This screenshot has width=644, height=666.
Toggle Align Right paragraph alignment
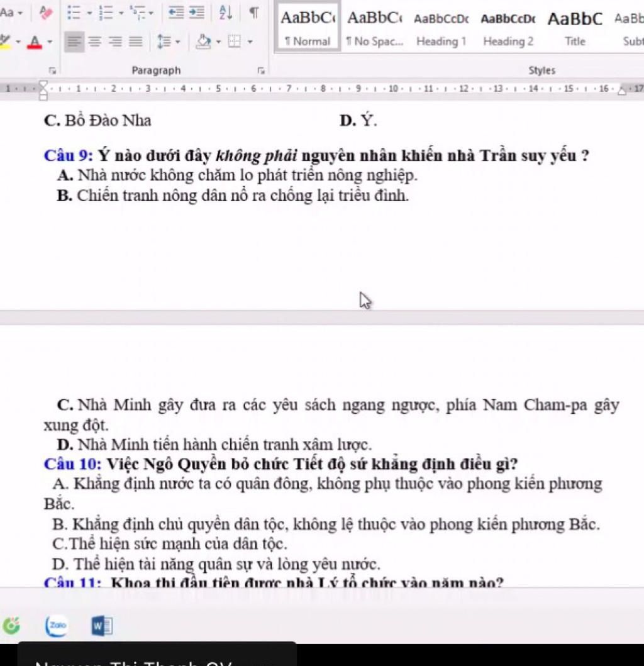click(x=115, y=42)
